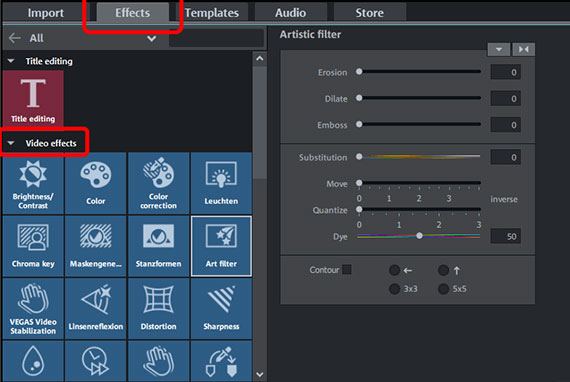570x382 pixels.
Task: Open the Stanzformen effect tile
Action: pos(158,246)
